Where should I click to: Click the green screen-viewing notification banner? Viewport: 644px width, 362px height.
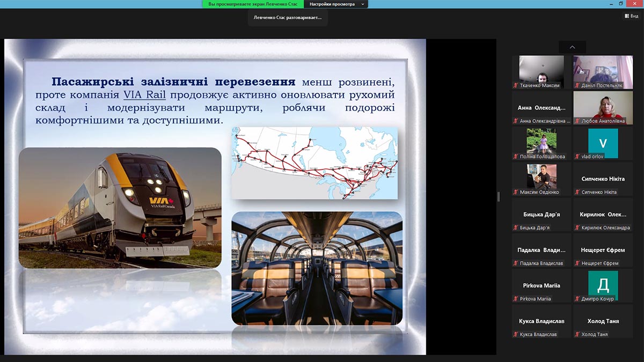coord(253,4)
